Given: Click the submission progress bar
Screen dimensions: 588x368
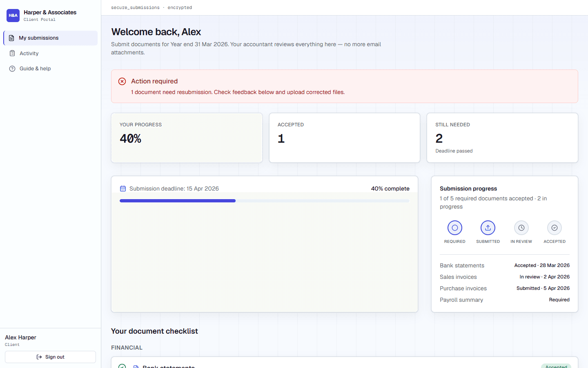Looking at the screenshot, I should [x=265, y=201].
